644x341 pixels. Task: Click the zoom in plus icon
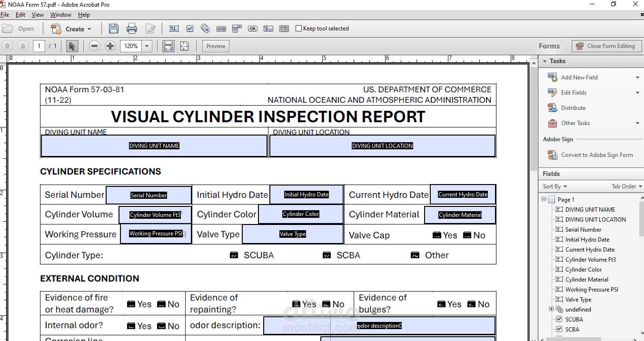(x=110, y=46)
